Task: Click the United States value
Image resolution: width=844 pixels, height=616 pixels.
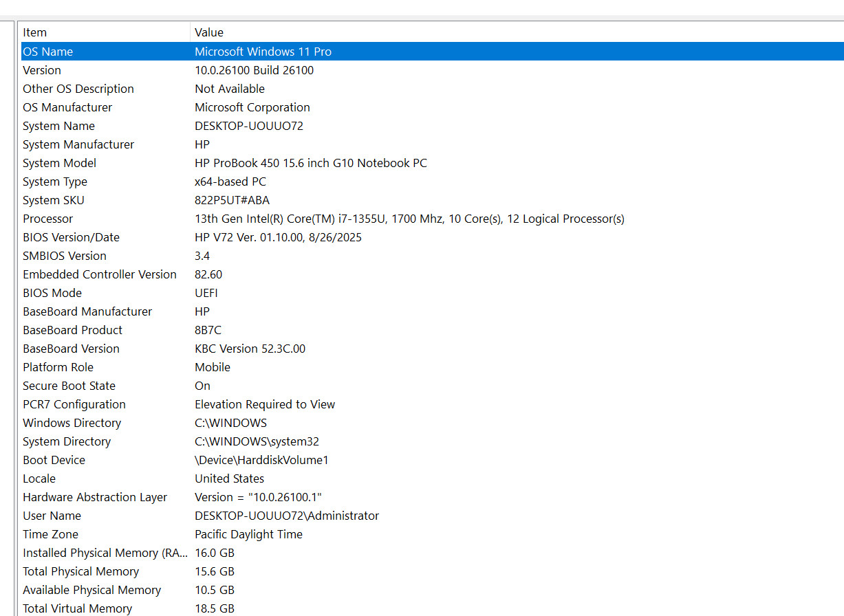Action: tap(229, 478)
